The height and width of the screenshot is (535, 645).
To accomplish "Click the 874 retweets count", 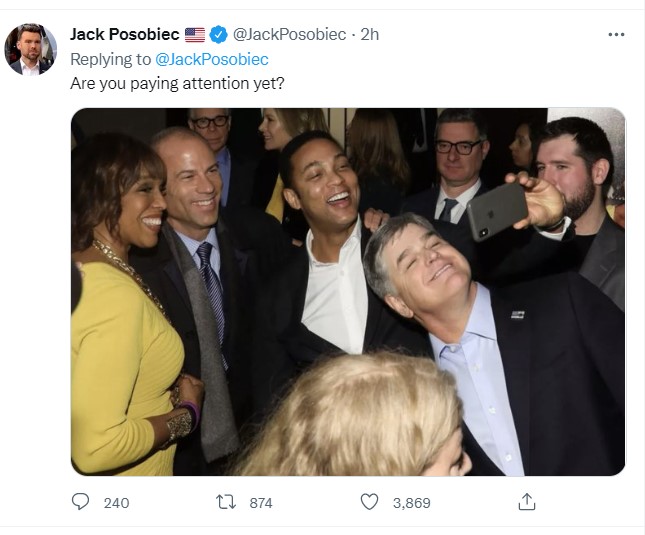I will [261, 503].
